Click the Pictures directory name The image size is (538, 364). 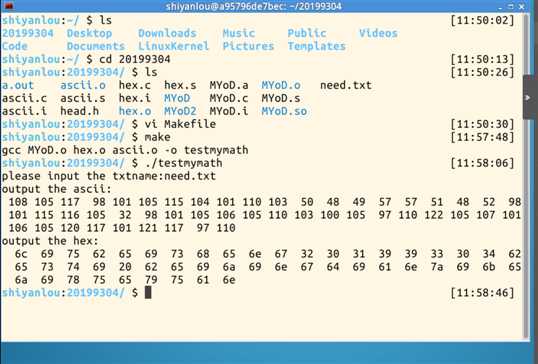tap(248, 46)
